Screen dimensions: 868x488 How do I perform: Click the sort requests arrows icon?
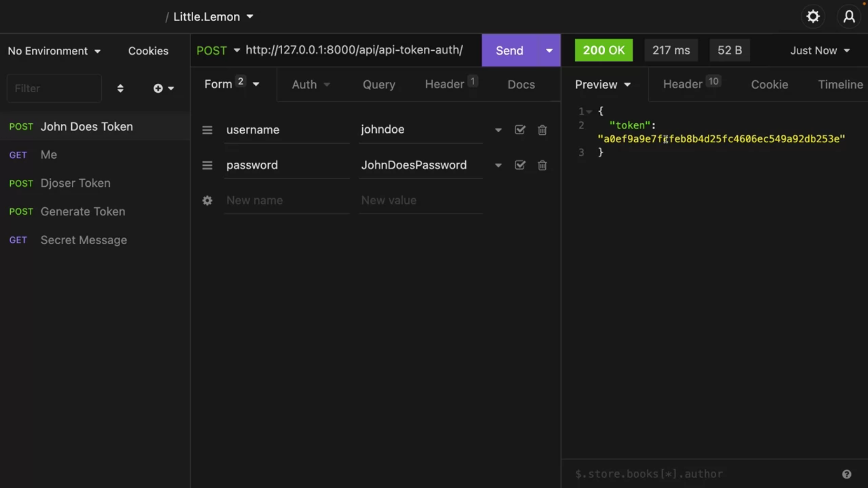(x=120, y=88)
